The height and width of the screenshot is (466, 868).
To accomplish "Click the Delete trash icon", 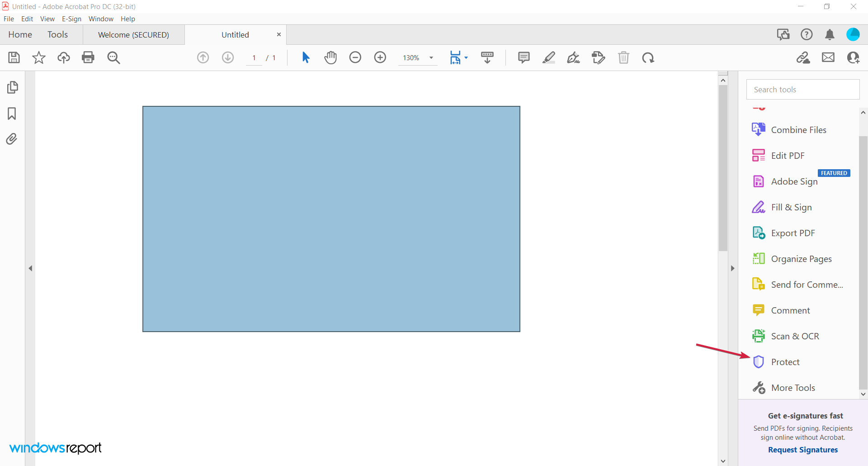I will pyautogui.click(x=624, y=57).
